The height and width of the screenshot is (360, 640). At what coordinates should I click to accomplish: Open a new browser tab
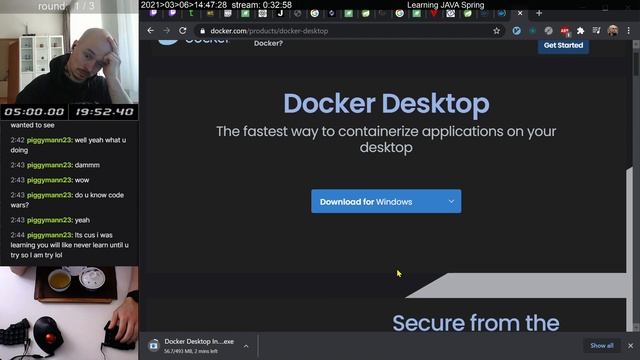[539, 13]
